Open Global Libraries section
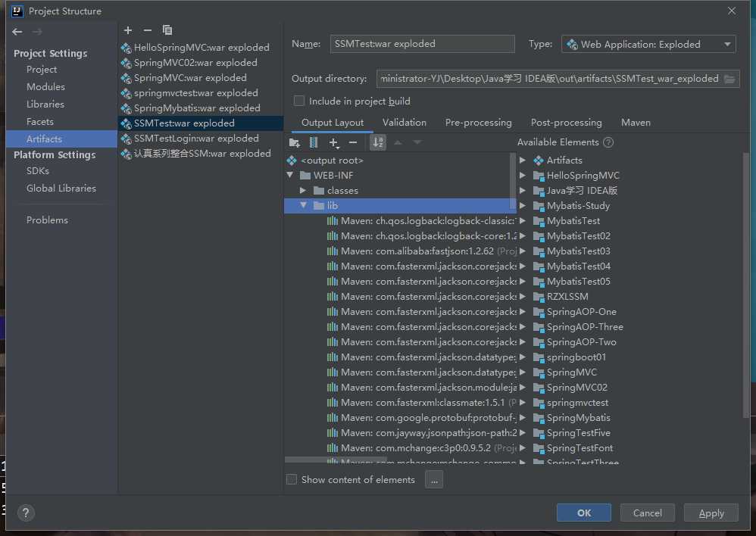Screen dimensions: 756x536 [x=61, y=188]
